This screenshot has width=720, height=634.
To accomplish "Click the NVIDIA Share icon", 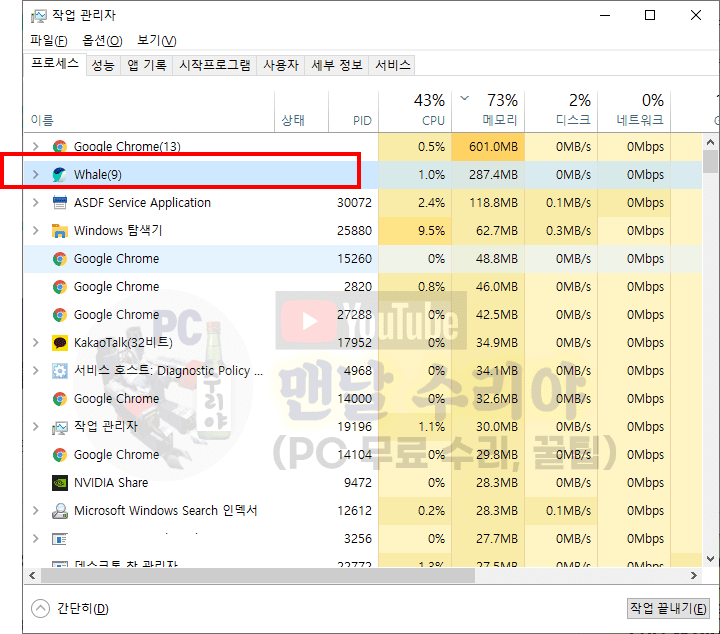I will pyautogui.click(x=60, y=483).
